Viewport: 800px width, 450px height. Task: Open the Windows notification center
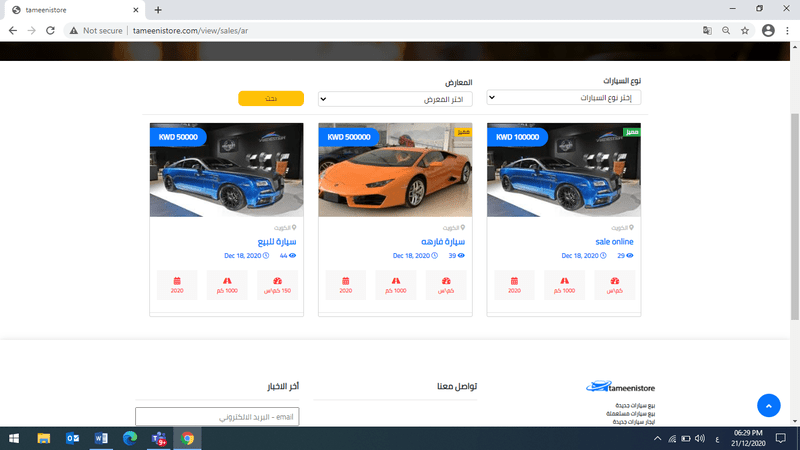click(x=781, y=438)
